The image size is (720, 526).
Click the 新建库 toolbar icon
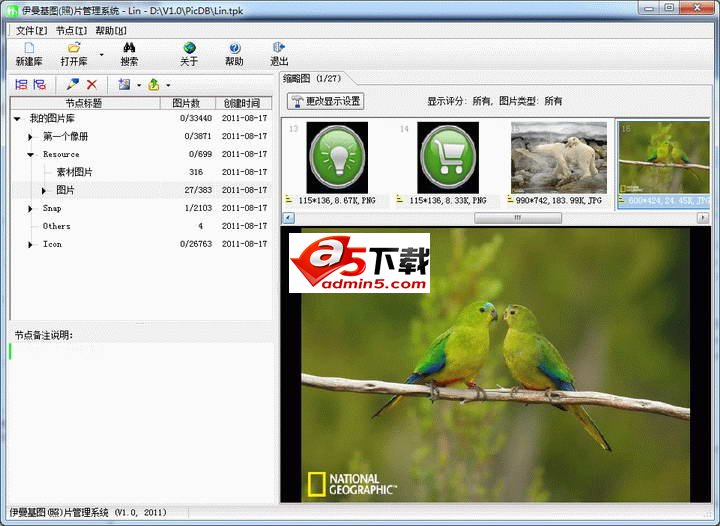29,48
